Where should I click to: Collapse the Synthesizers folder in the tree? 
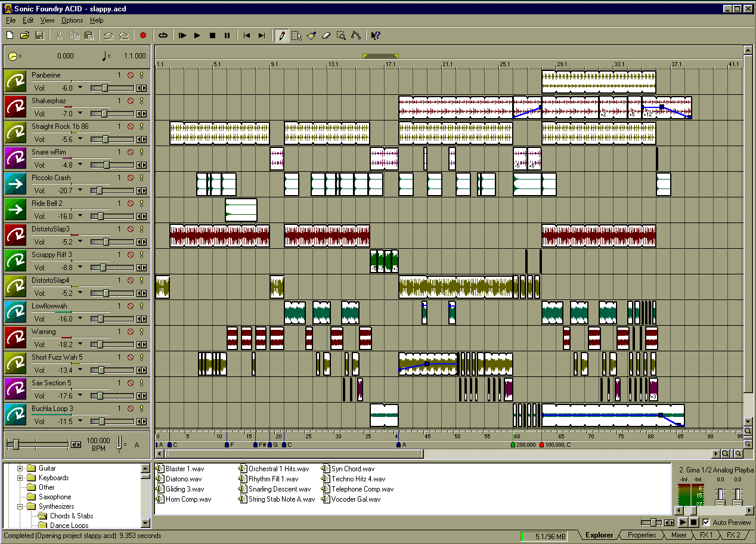(x=20, y=506)
